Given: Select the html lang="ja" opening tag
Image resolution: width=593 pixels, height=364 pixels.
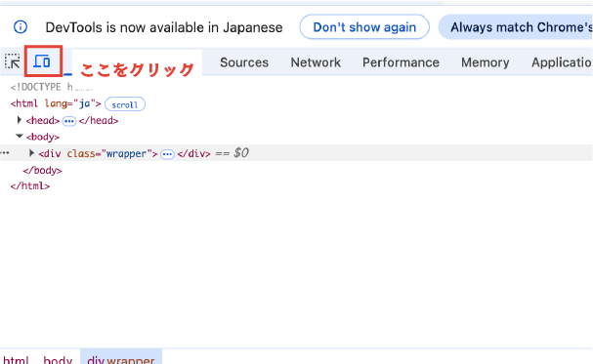Looking at the screenshot, I should coord(56,103).
